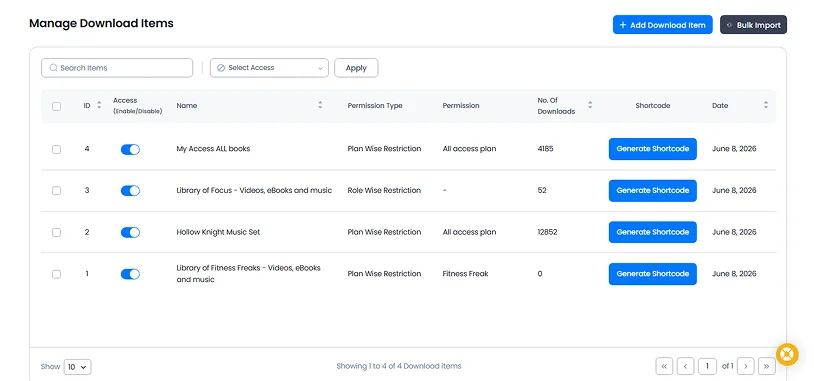Click the 12852 downloads value
The image size is (814, 381).
point(548,232)
